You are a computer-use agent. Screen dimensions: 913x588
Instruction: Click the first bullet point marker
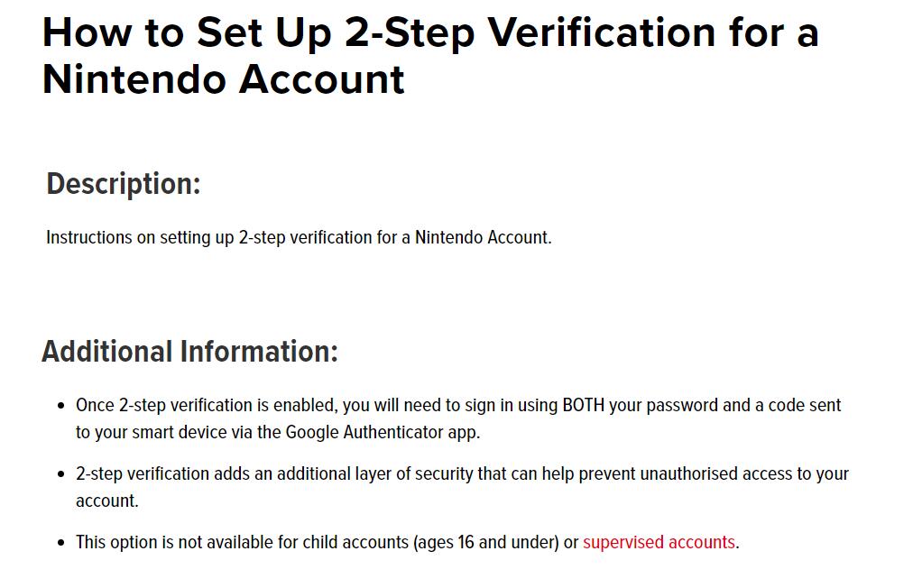(60, 406)
